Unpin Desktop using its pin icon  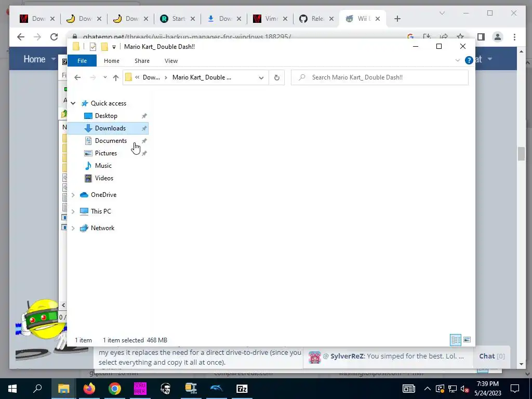(144, 116)
